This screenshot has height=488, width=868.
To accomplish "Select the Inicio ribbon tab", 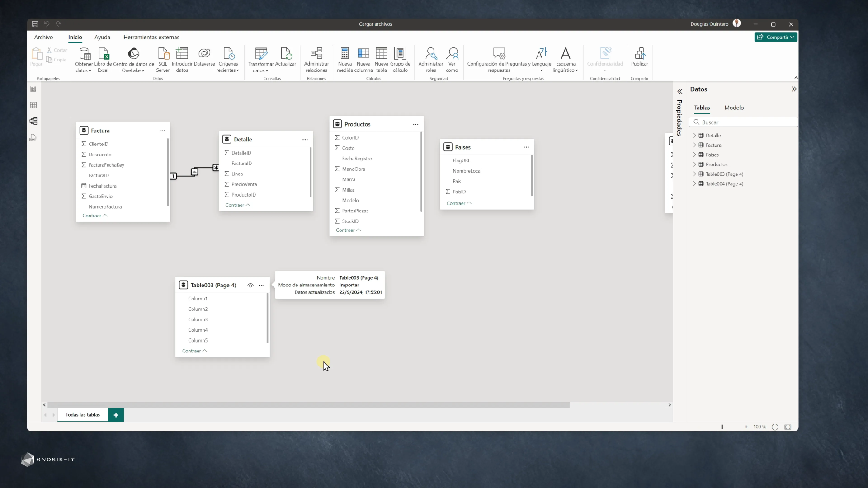I will click(x=75, y=37).
